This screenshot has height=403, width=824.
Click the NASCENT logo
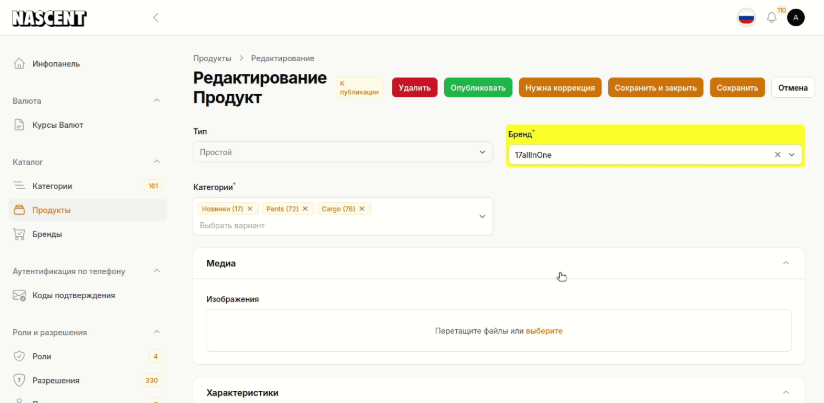pyautogui.click(x=49, y=18)
